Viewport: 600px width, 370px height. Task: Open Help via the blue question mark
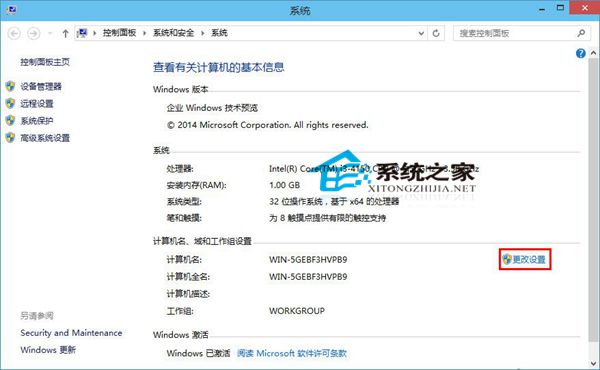580,54
